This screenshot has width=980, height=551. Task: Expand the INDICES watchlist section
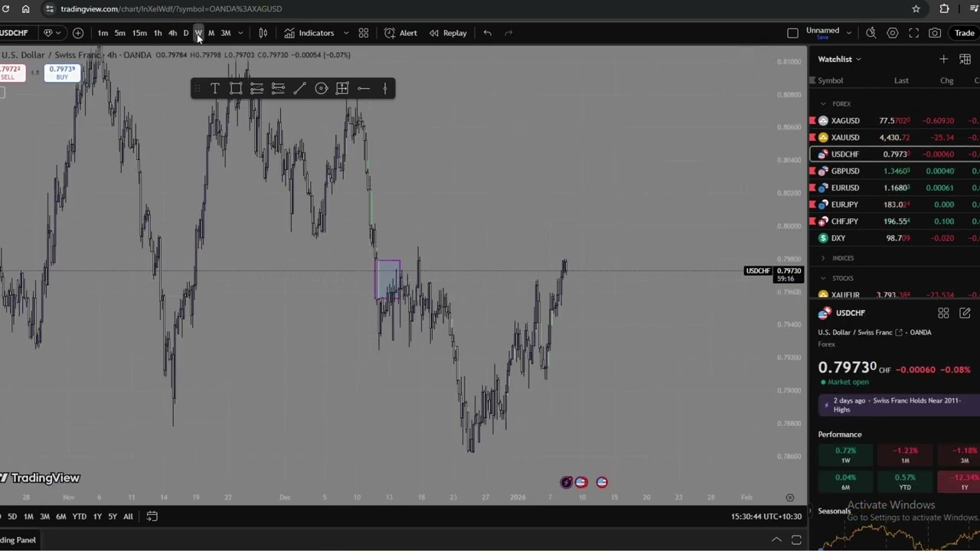[823, 259]
